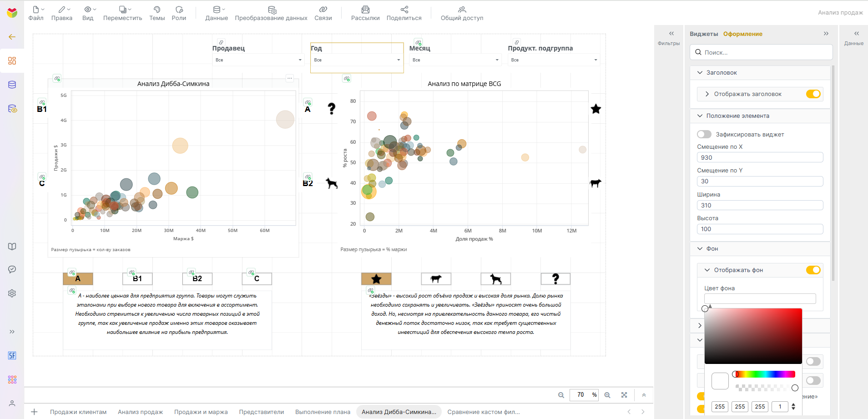
Task: Collapse the Положение элемента section
Action: 700,116
